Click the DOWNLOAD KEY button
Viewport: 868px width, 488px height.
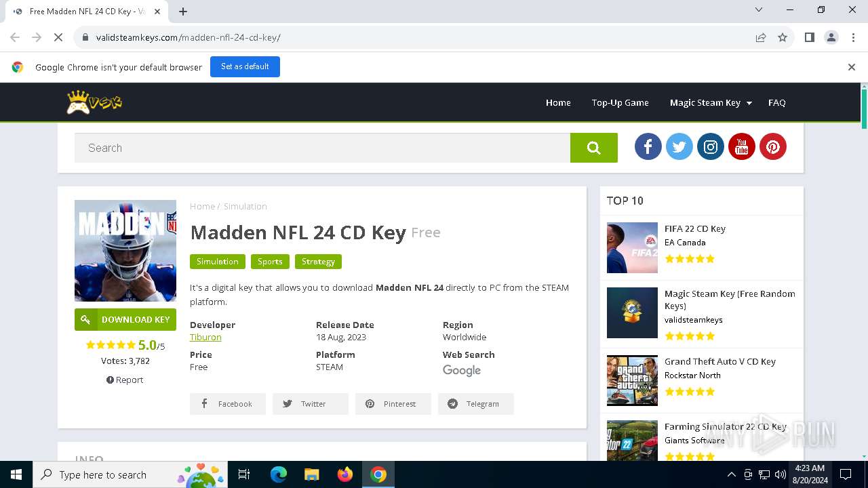125,319
